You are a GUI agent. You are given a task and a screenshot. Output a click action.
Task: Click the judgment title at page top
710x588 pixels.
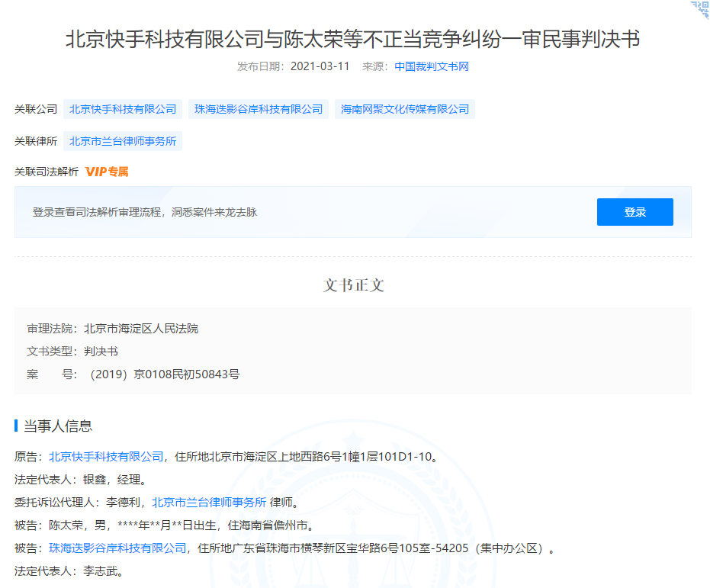click(355, 39)
